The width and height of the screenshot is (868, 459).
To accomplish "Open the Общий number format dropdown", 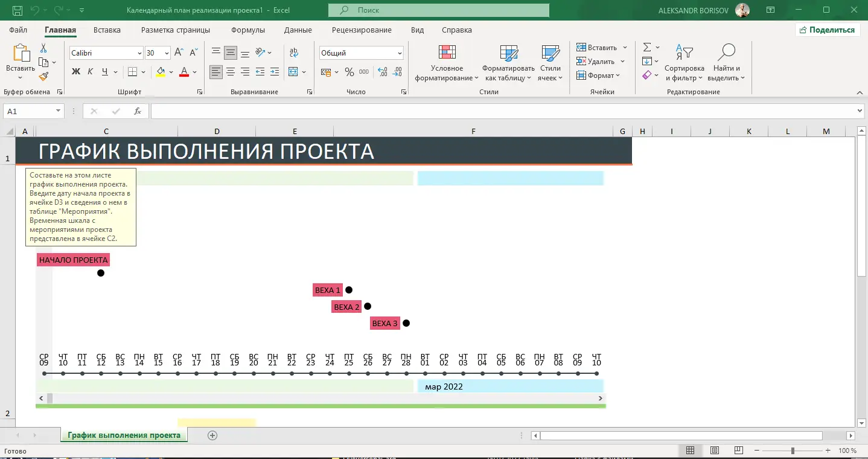I will coord(400,53).
